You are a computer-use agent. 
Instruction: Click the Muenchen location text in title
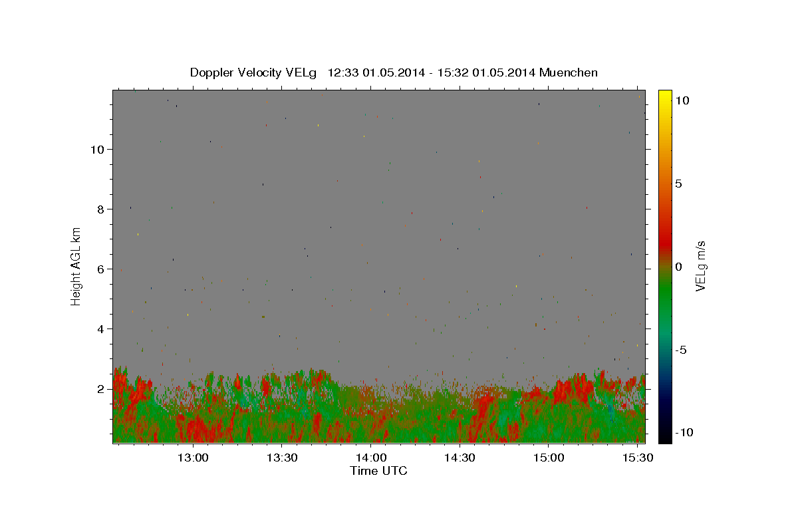(x=569, y=72)
